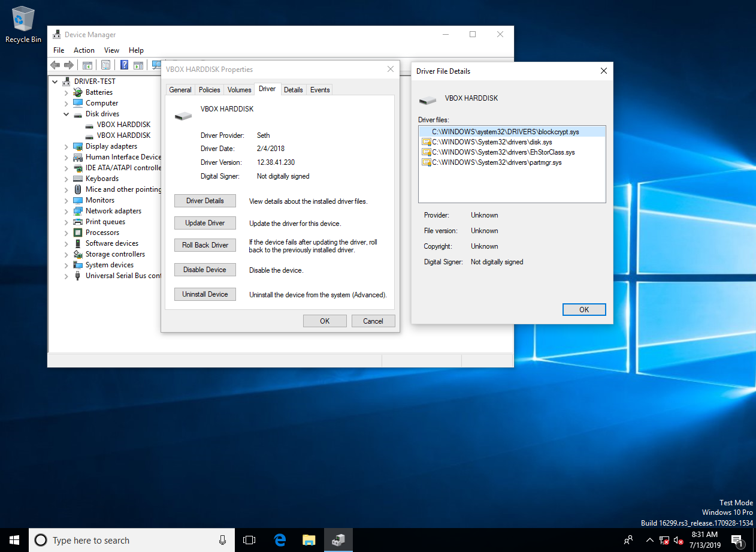
Task: Switch to the Details tab
Action: coord(294,90)
